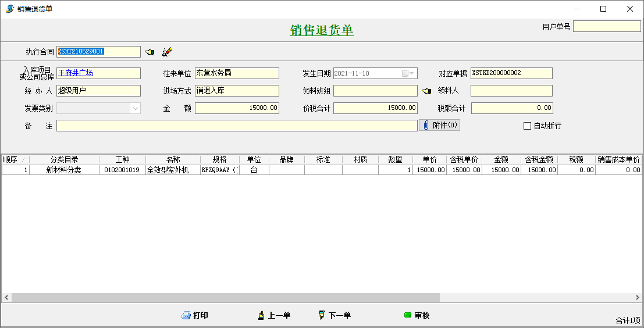Click the horizontal scrollbar thumb below table
644x328 pixels.
click(225, 297)
